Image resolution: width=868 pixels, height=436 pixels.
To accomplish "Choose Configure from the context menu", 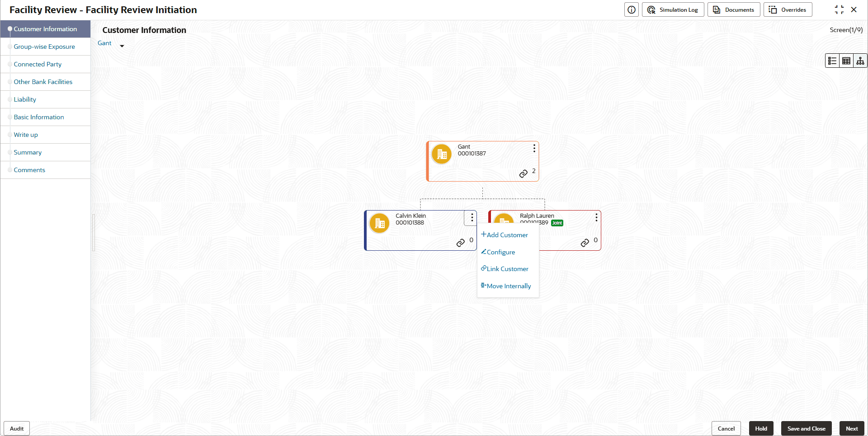I will click(498, 252).
